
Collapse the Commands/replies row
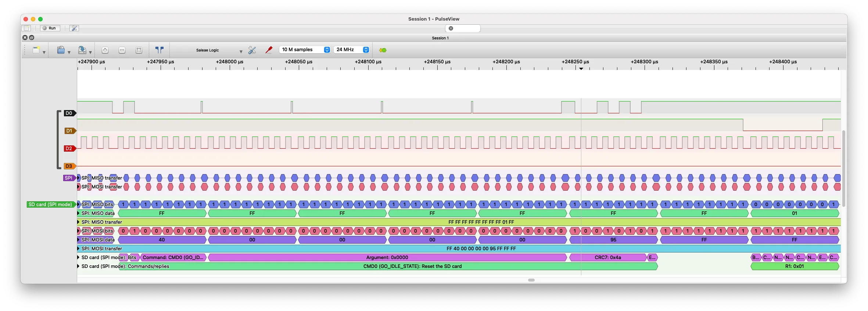[78, 266]
